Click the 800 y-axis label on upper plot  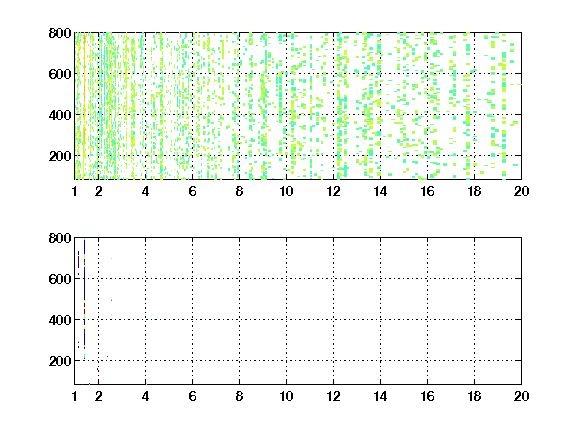(x=60, y=33)
